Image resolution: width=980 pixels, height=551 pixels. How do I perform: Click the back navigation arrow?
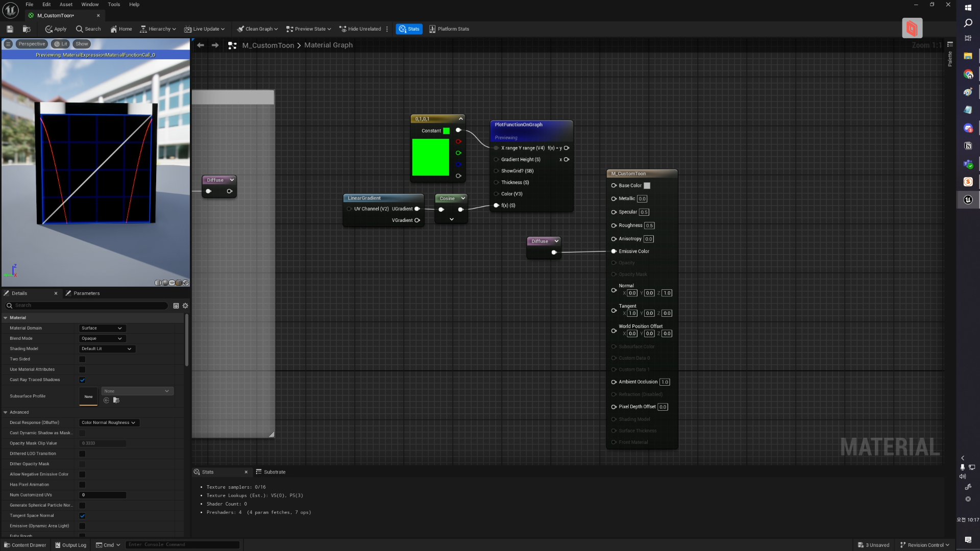pos(201,45)
